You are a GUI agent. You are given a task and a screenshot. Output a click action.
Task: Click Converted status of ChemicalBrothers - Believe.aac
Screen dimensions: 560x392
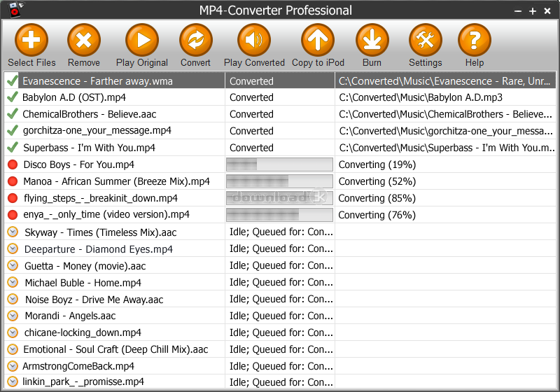click(251, 114)
